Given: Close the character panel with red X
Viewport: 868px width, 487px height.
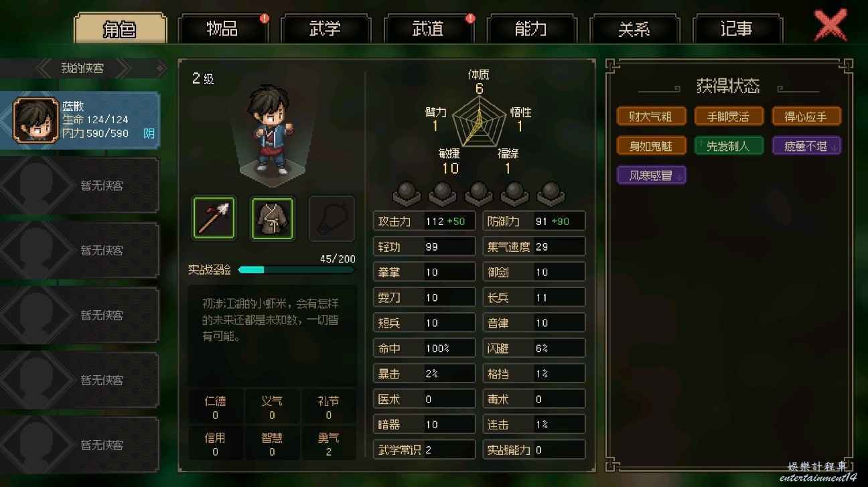Looking at the screenshot, I should point(830,26).
